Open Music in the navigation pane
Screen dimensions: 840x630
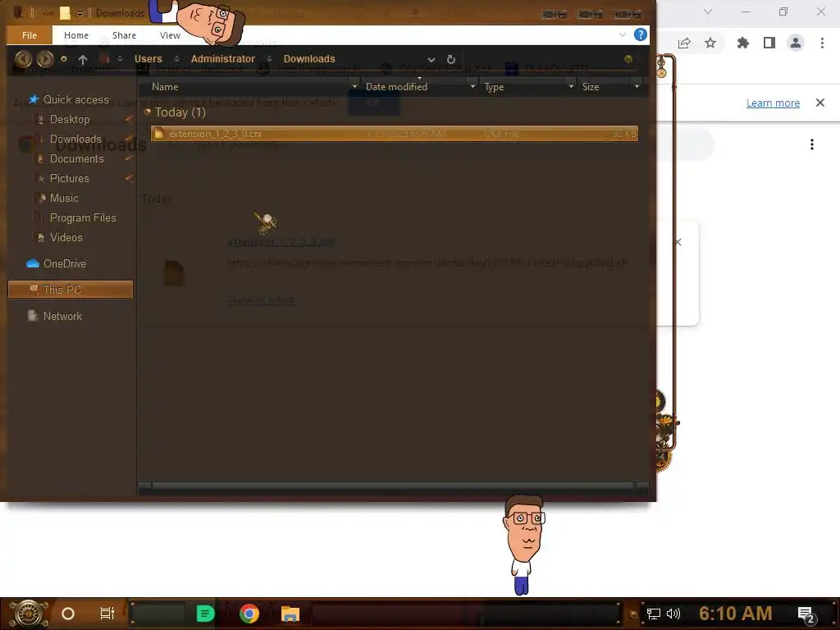(x=64, y=199)
